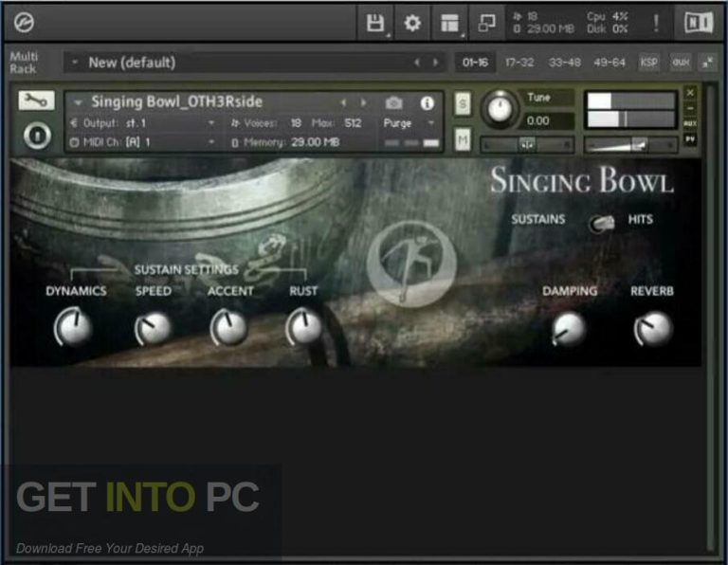Toggle the Sustains/Hits switch
The width and height of the screenshot is (728, 565).
coord(602,224)
